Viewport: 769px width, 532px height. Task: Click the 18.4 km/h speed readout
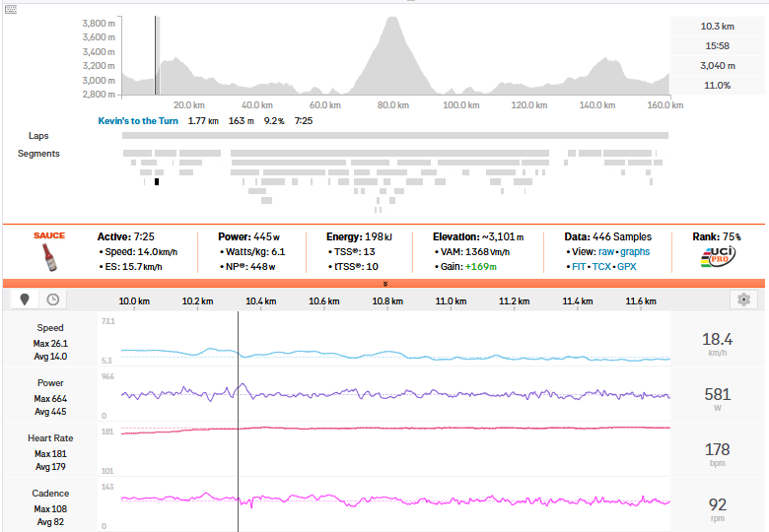coord(717,340)
